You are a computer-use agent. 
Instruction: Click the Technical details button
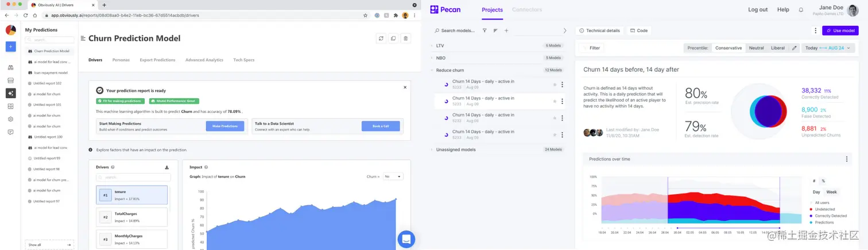600,30
